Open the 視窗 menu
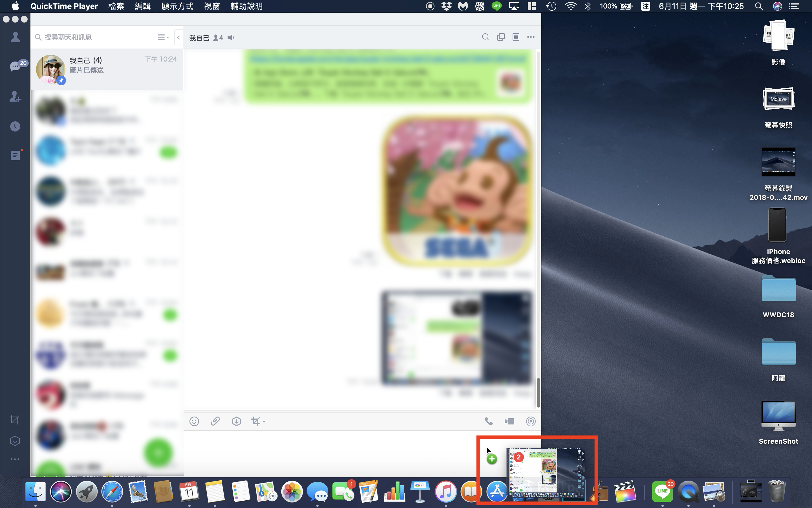The height and width of the screenshot is (508, 812). pyautogui.click(x=212, y=6)
